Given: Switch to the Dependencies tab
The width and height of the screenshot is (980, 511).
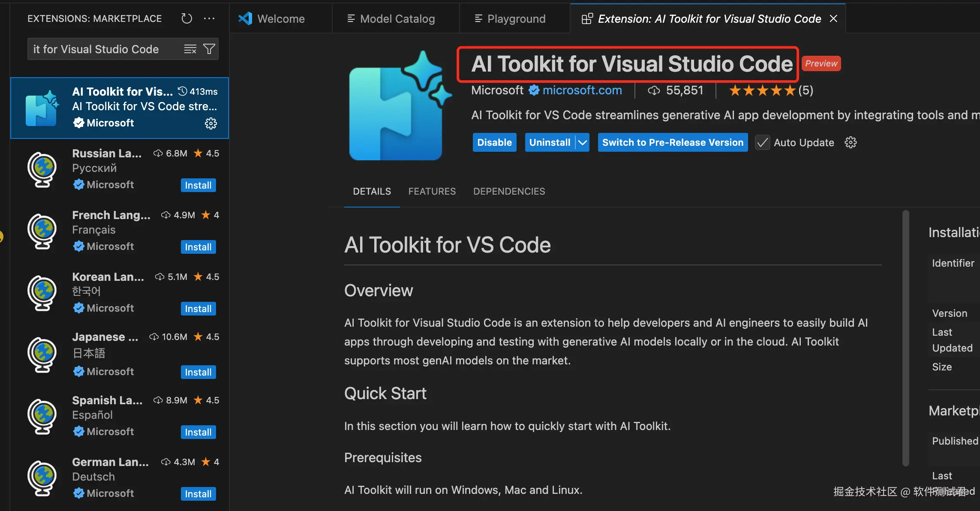Looking at the screenshot, I should click(509, 191).
